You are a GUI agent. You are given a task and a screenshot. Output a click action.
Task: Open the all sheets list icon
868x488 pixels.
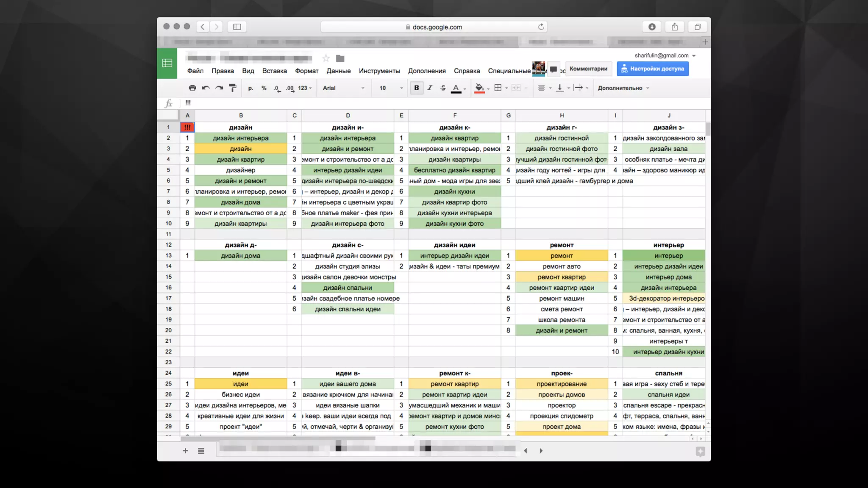point(201,451)
